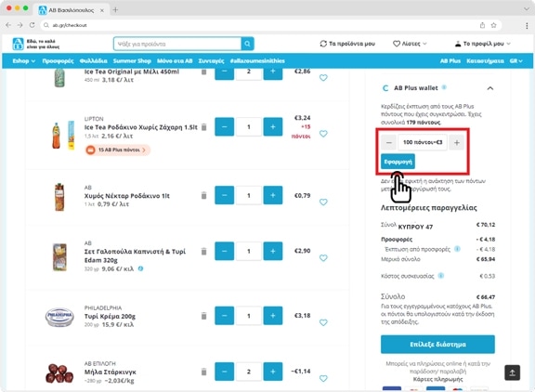Screen dimensions: 535x392
Task: Increase quantity of Χυμός Νέκταρ Ροδάκινο
Action: 273,195
